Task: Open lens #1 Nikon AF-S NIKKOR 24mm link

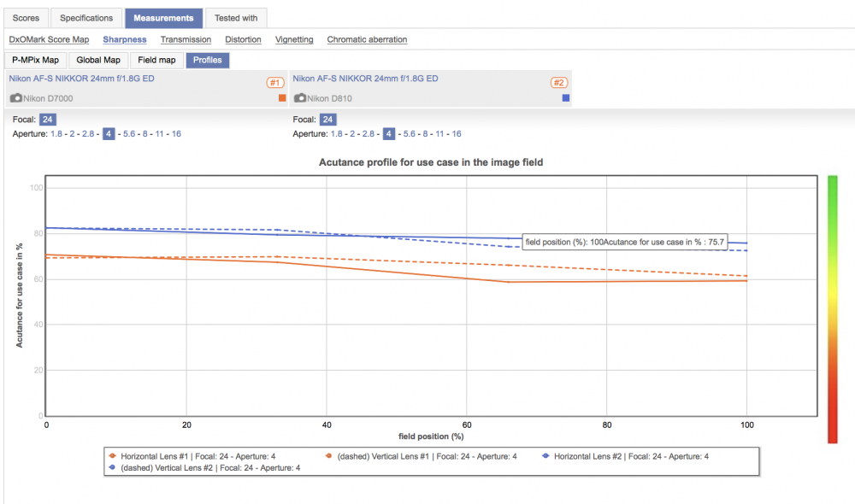Action: tap(81, 79)
